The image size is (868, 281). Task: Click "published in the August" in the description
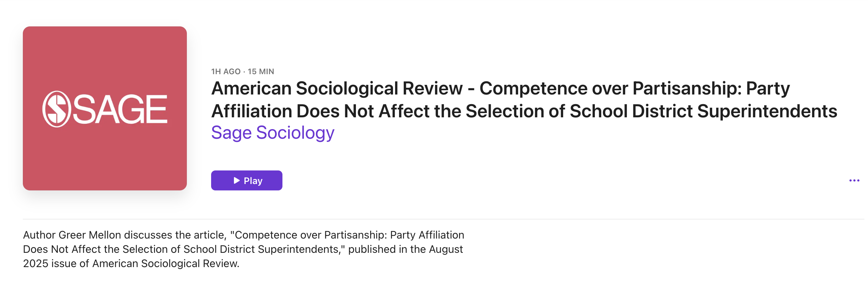[405, 249]
